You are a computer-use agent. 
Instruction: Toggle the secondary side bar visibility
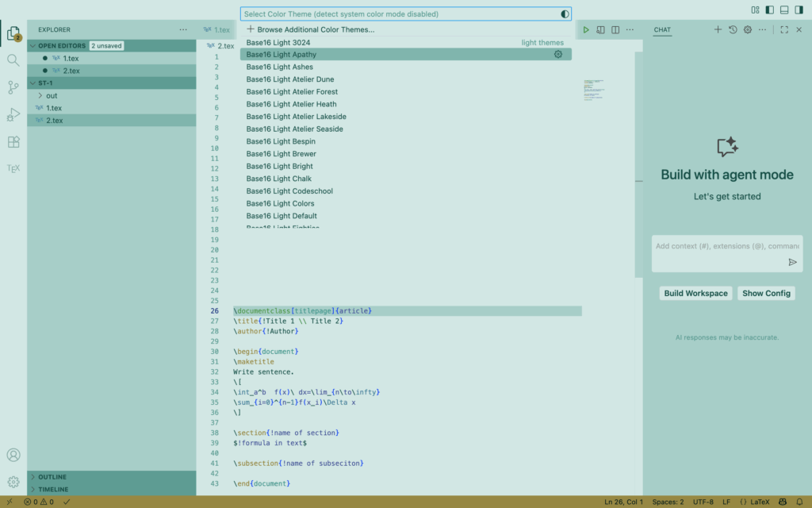tap(799, 10)
